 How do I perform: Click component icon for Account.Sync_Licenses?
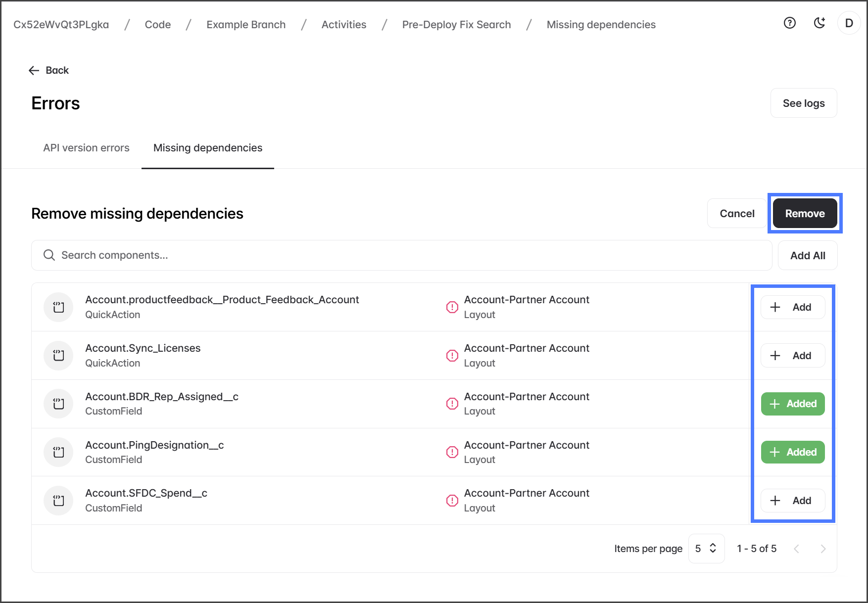[58, 355]
